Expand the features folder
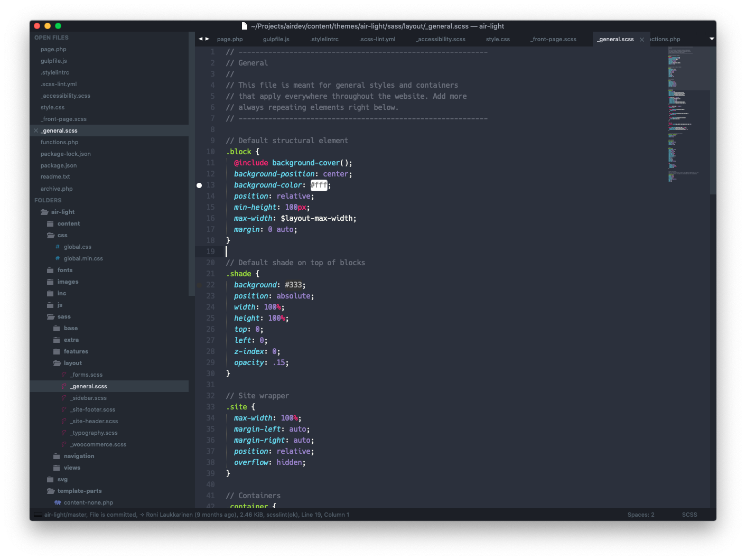Screen dimensions: 746x560 click(x=57, y=351)
